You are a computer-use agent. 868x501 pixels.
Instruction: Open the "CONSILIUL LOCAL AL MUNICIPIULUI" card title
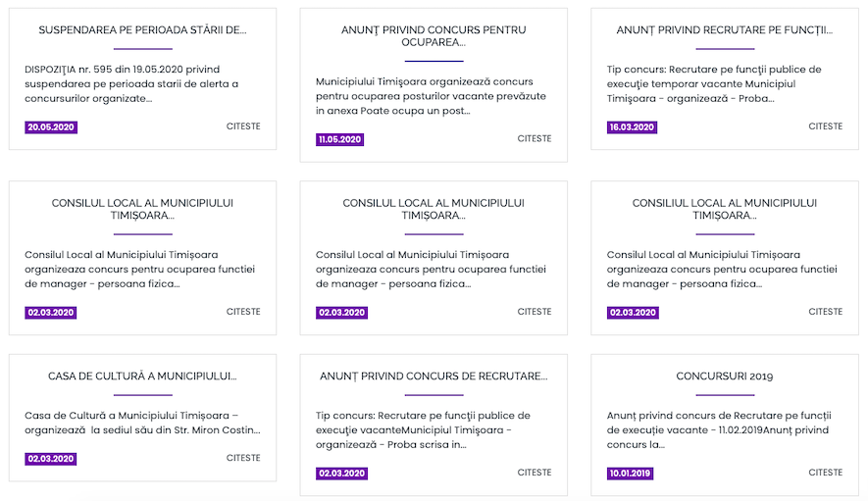725,209
